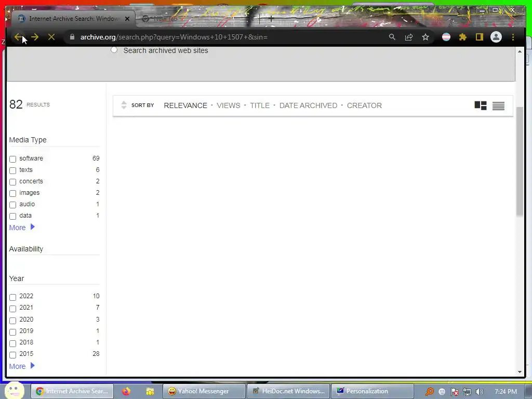Open the Extensions puzzle piece menu
Viewport: 532px width, 399px height.
pyautogui.click(x=463, y=37)
